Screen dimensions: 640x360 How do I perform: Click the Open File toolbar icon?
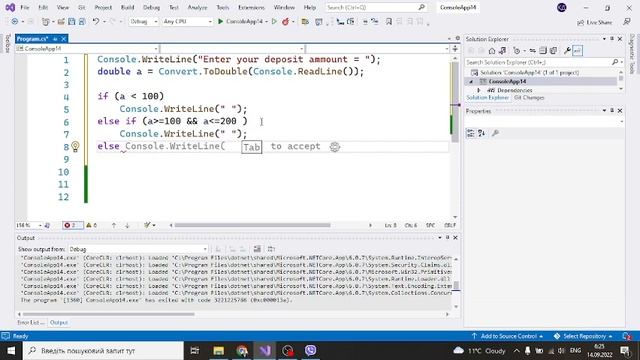(x=61, y=22)
